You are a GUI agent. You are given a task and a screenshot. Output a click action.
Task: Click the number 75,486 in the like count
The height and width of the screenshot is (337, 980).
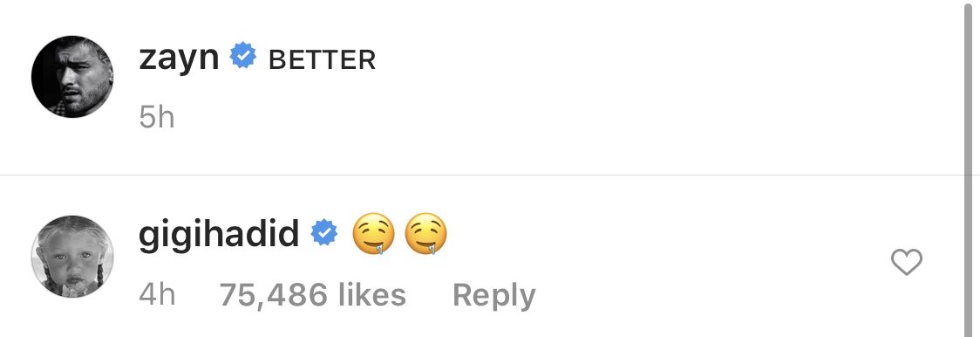click(x=273, y=294)
